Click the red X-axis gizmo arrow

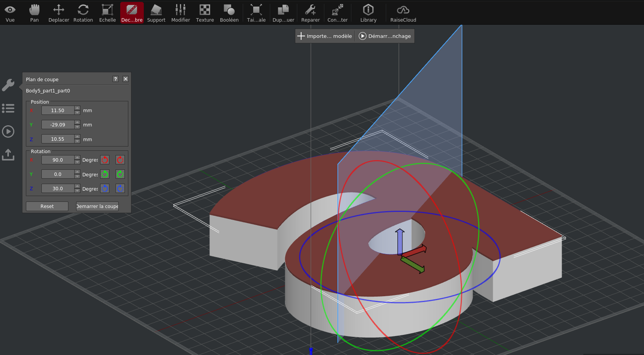coord(415,251)
